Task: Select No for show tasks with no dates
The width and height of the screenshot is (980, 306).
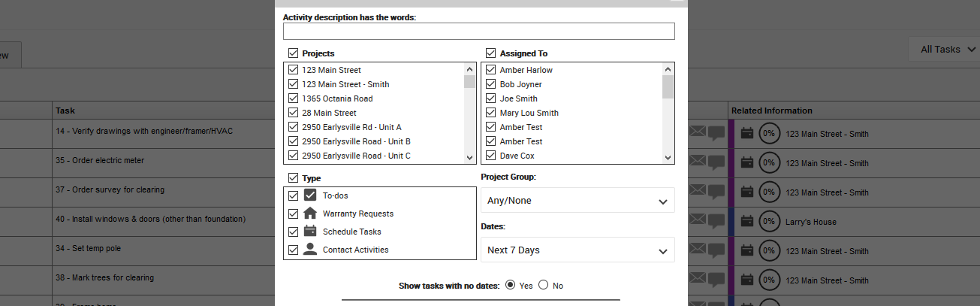Action: (x=544, y=286)
